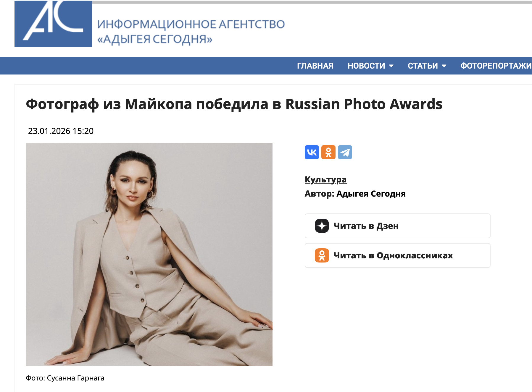Open the ФОТОРЕПОРТАЖИ menu item
The height and width of the screenshot is (392, 532).
click(496, 66)
